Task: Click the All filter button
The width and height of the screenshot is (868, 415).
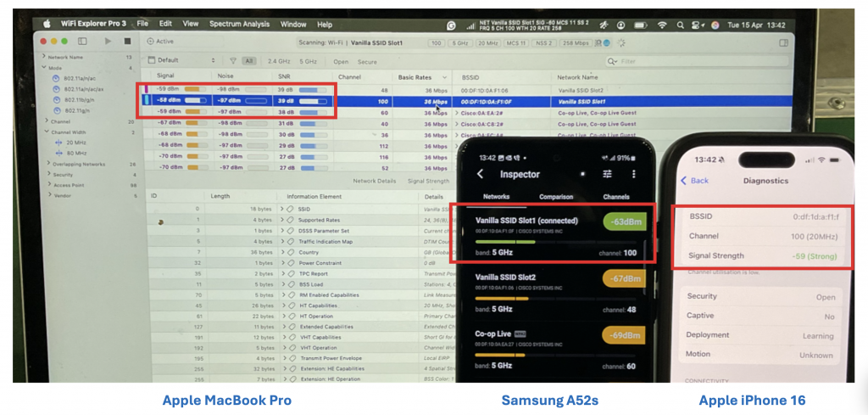Action: (x=249, y=61)
